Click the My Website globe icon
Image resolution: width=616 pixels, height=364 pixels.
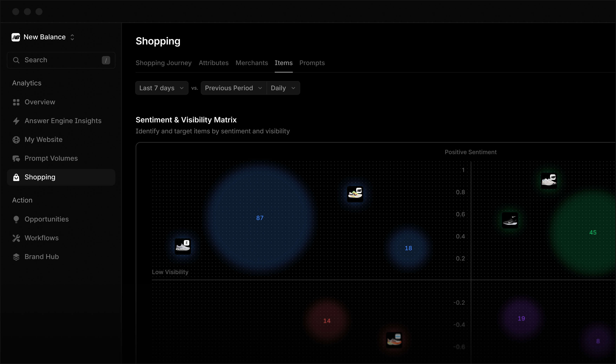click(x=16, y=140)
